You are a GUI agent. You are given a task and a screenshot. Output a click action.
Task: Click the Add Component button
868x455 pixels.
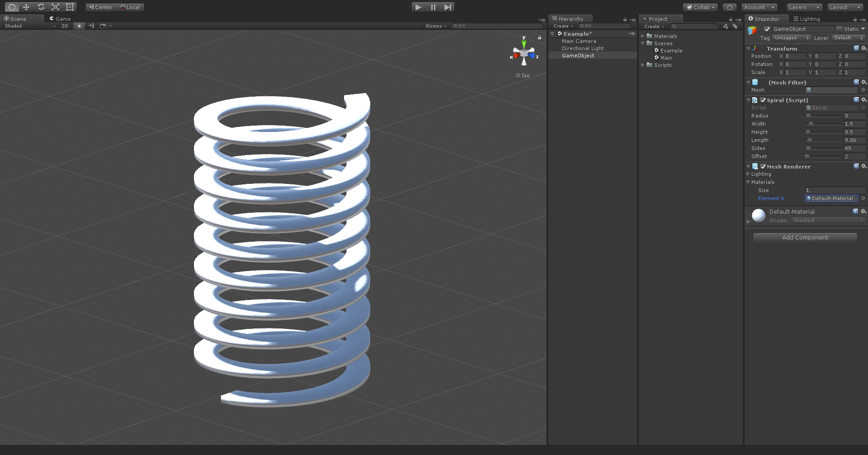pos(805,238)
